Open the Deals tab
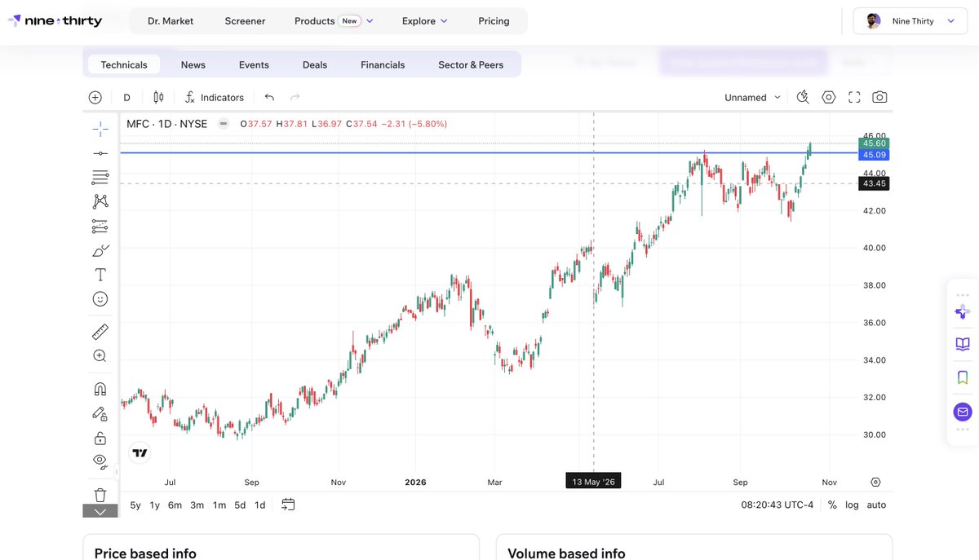This screenshot has width=979, height=560. click(315, 64)
